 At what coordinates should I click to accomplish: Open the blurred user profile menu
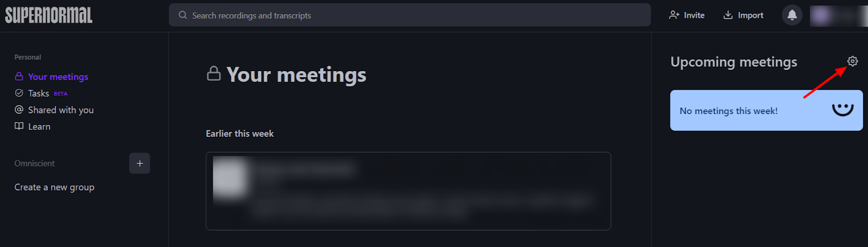click(x=838, y=16)
